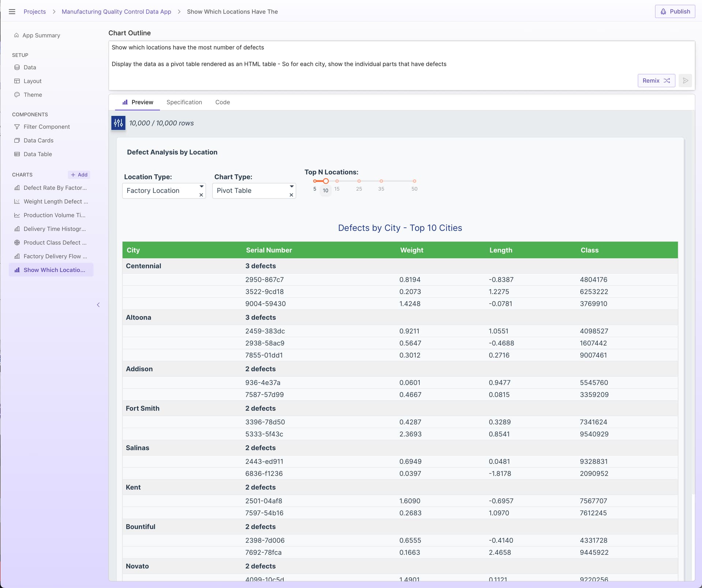The width and height of the screenshot is (702, 588).
Task: Set Top N Locations slider to 25
Action: (x=359, y=181)
